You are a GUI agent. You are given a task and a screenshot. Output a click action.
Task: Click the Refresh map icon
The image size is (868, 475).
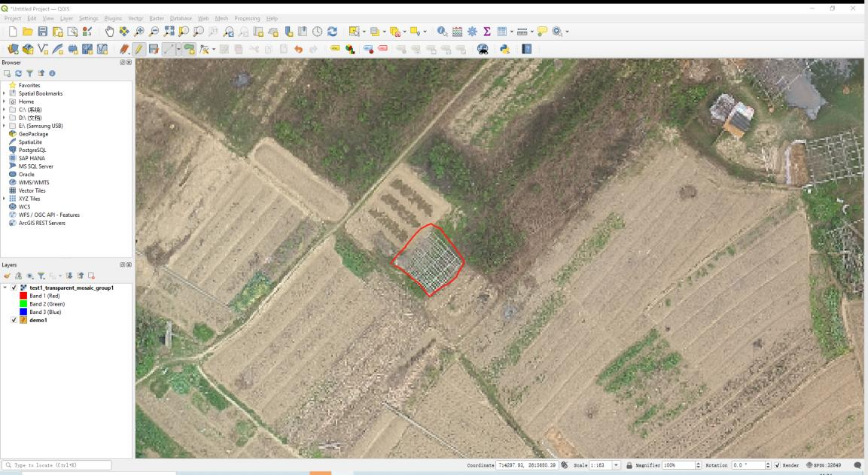[x=332, y=32]
